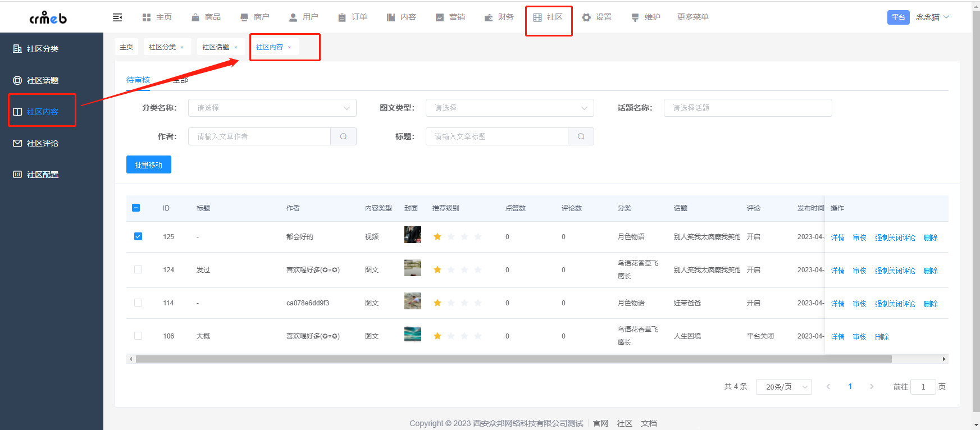Open the 念念猫 user account dropdown
Screen dimensions: 980x430
[932, 17]
